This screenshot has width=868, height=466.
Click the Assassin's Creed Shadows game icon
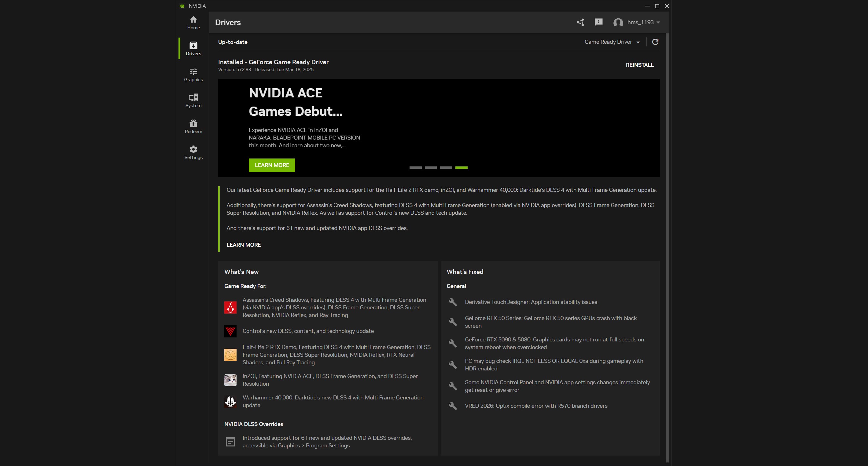click(230, 308)
